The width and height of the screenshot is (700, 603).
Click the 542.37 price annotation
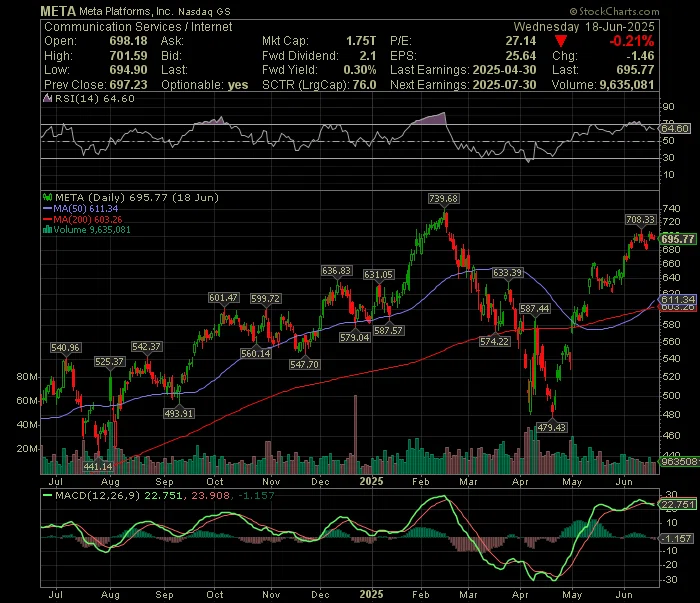tap(146, 347)
